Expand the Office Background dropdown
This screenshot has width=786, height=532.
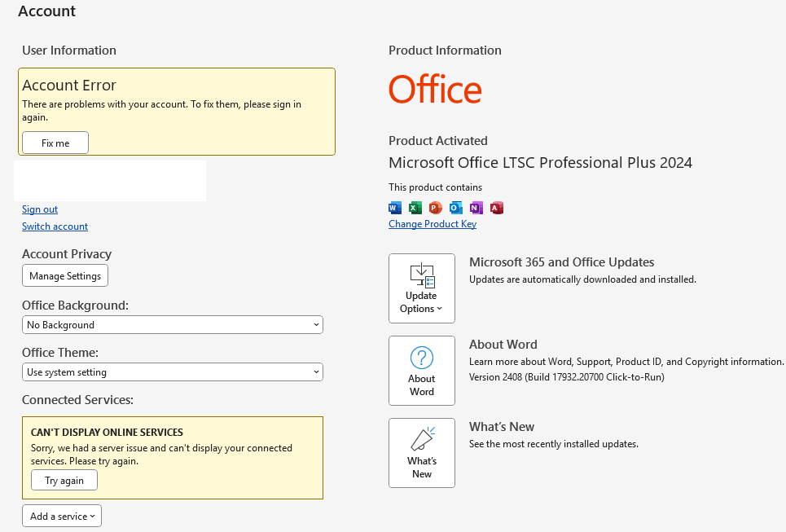pos(173,325)
